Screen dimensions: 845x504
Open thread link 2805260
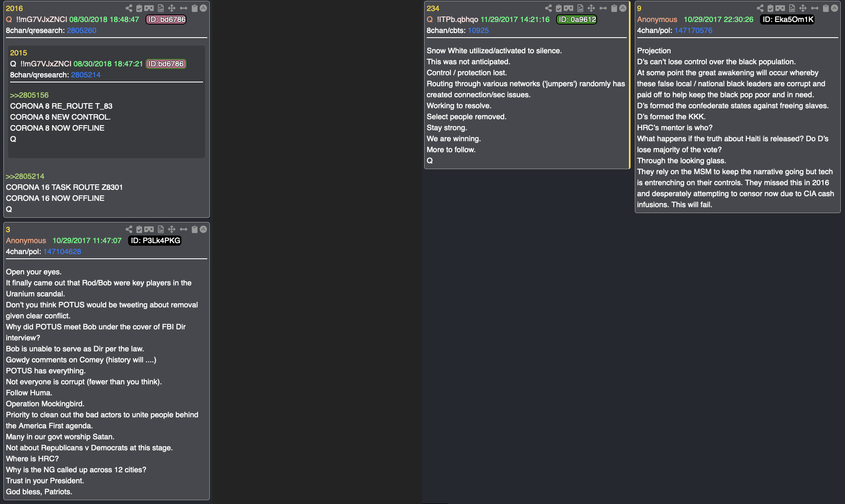[82, 30]
